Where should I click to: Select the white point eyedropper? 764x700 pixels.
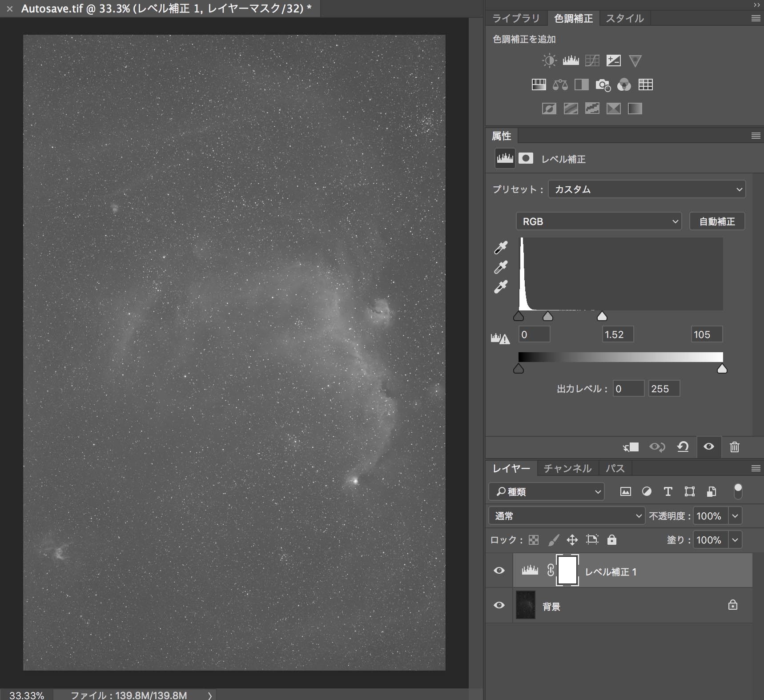point(501,287)
